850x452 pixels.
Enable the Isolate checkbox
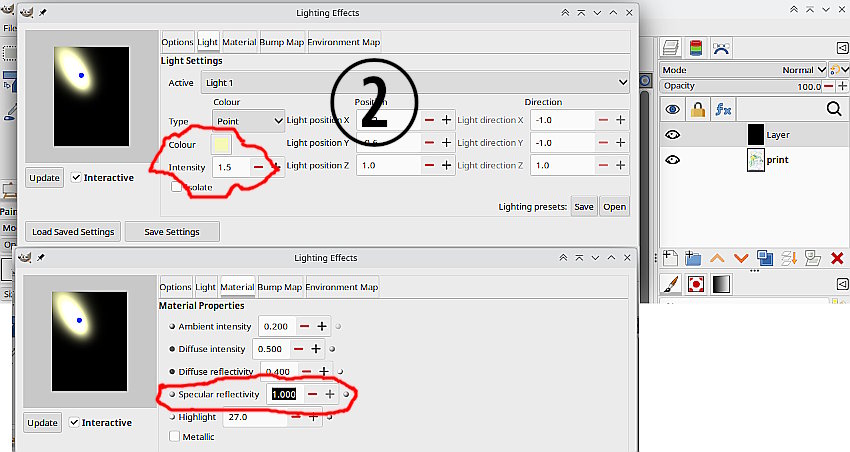click(x=176, y=187)
